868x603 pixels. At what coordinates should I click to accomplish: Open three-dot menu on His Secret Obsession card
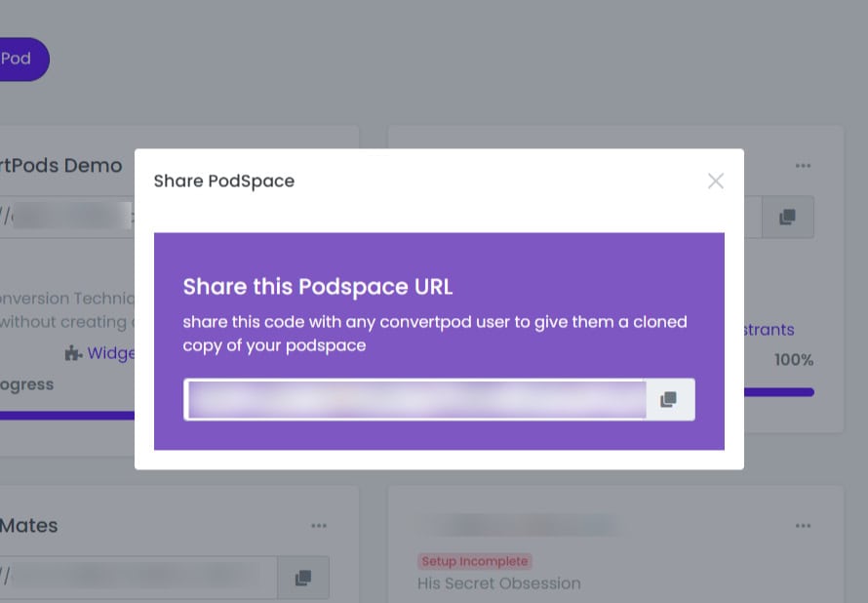coord(803,526)
